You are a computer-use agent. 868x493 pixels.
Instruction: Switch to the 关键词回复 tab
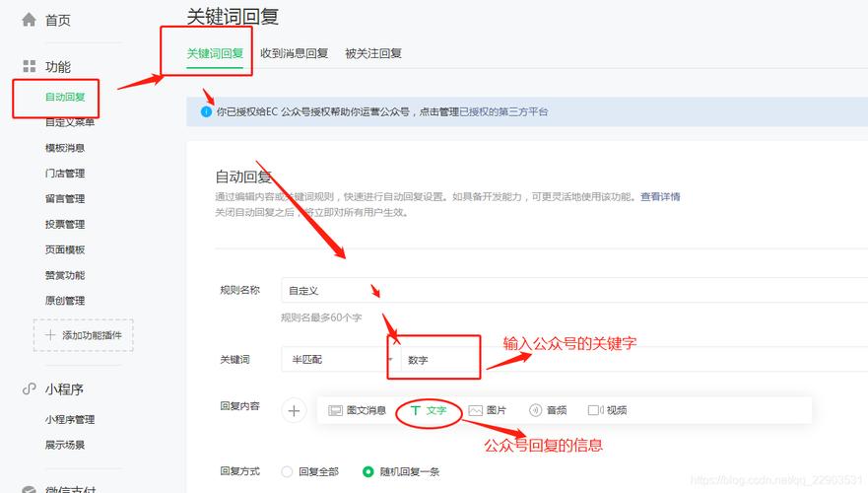[215, 53]
